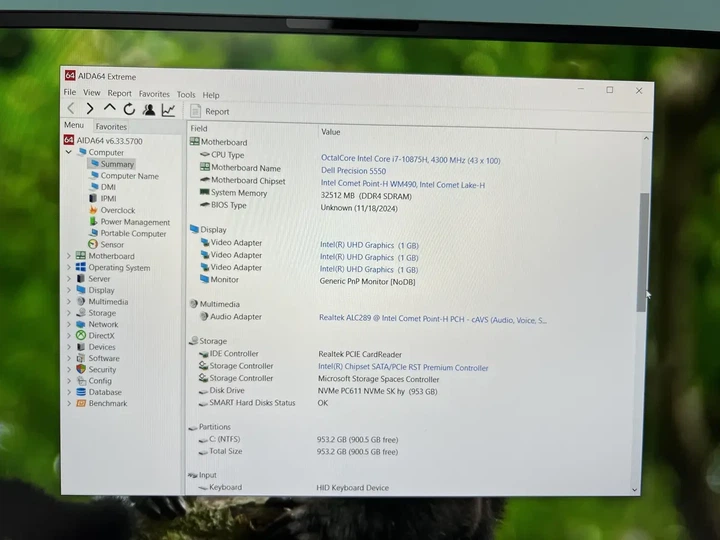Expand the Server tree node
The image size is (720, 540).
(x=69, y=279)
